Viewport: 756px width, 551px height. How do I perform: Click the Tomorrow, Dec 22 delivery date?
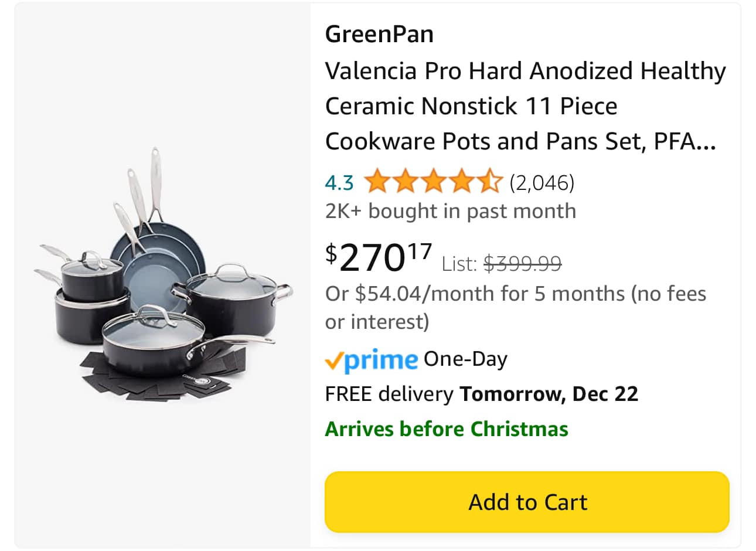tap(549, 394)
